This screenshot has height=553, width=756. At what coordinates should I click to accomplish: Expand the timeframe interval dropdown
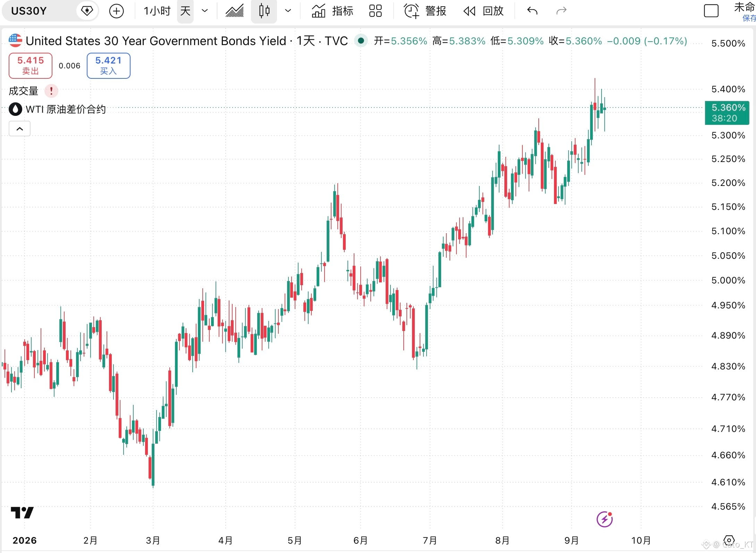tap(205, 11)
